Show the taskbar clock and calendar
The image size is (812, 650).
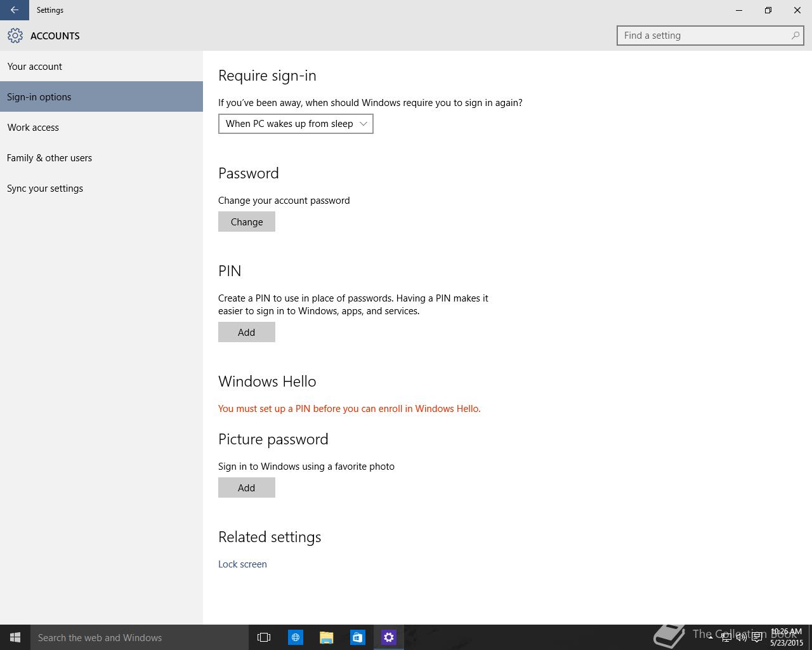(787, 637)
